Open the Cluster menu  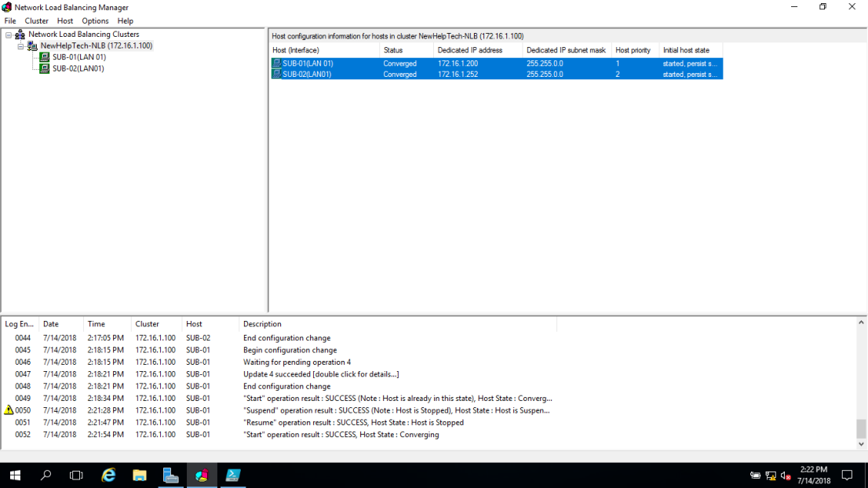pos(36,21)
